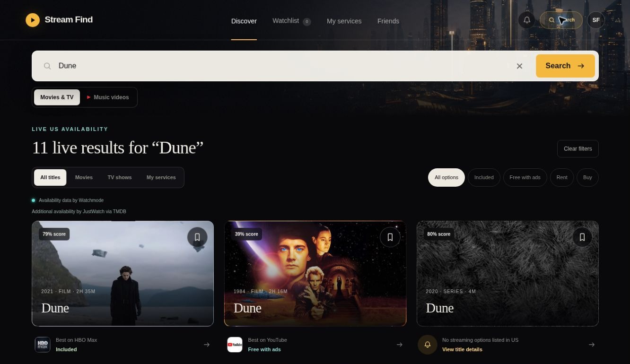Viewport: 630px width, 364px height.
Task: Click the Clear filters button
Action: [578, 149]
